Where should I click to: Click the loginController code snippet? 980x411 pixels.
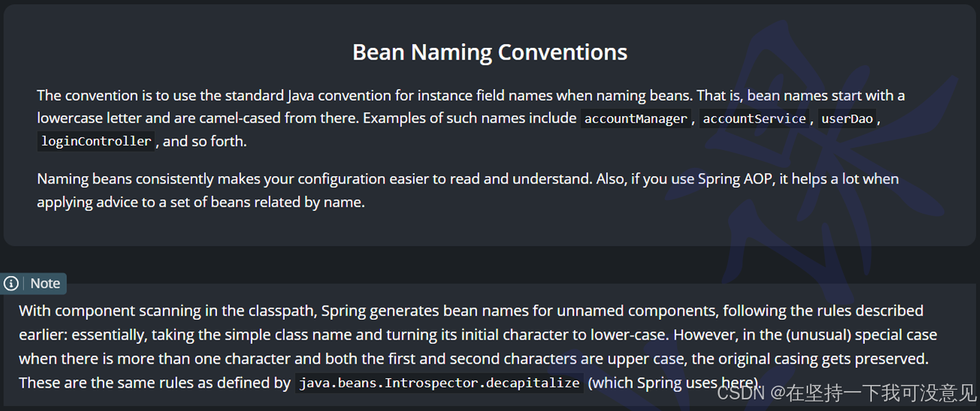(96, 141)
